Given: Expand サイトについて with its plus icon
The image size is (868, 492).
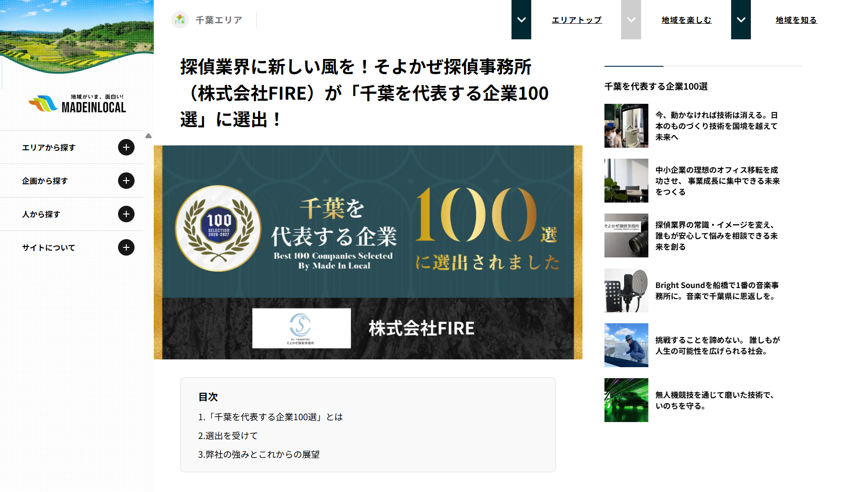Looking at the screenshot, I should click(x=126, y=247).
